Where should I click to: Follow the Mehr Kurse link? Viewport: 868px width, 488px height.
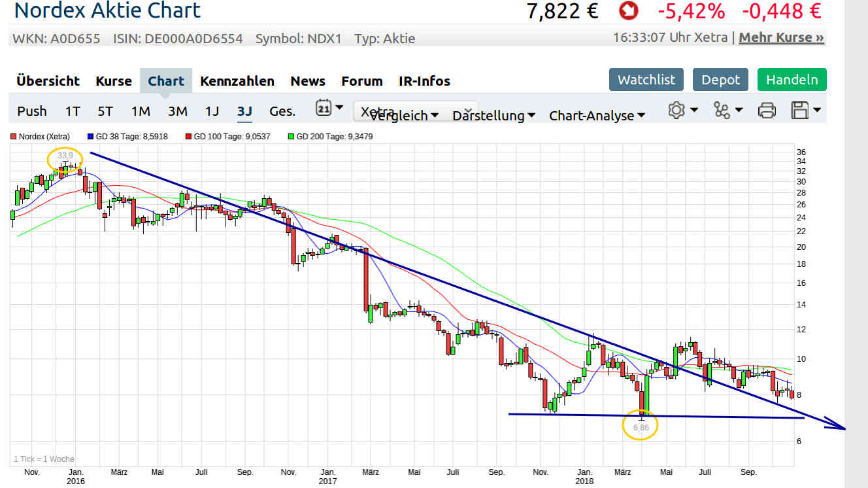(x=781, y=38)
